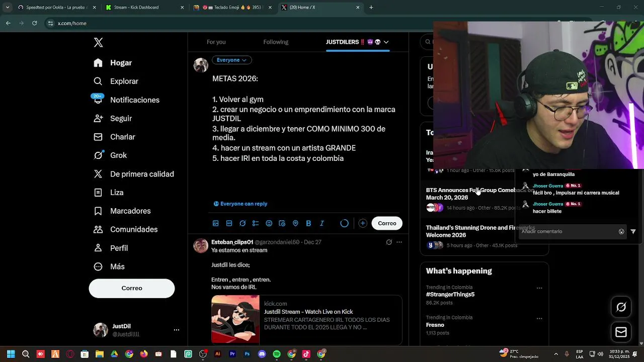Open Discord from the taskbar
Image resolution: width=644 pixels, height=362 pixels.
tap(262, 354)
